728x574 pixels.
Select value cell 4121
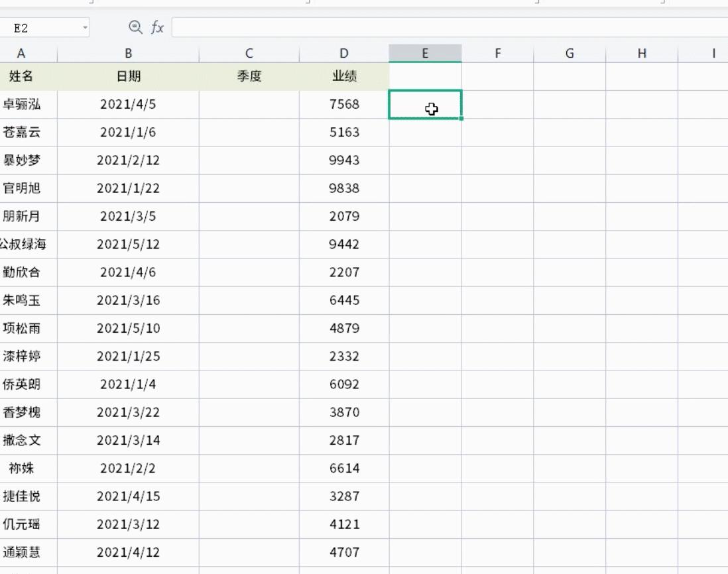point(344,524)
